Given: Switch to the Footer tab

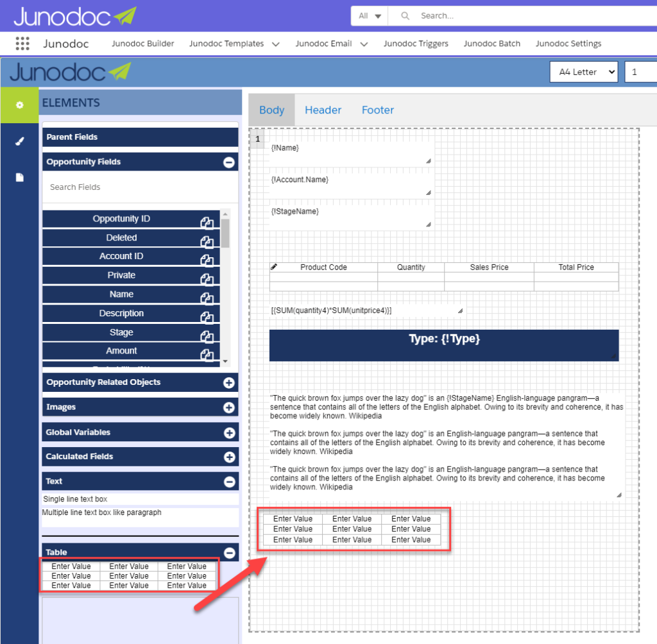Looking at the screenshot, I should pyautogui.click(x=377, y=110).
